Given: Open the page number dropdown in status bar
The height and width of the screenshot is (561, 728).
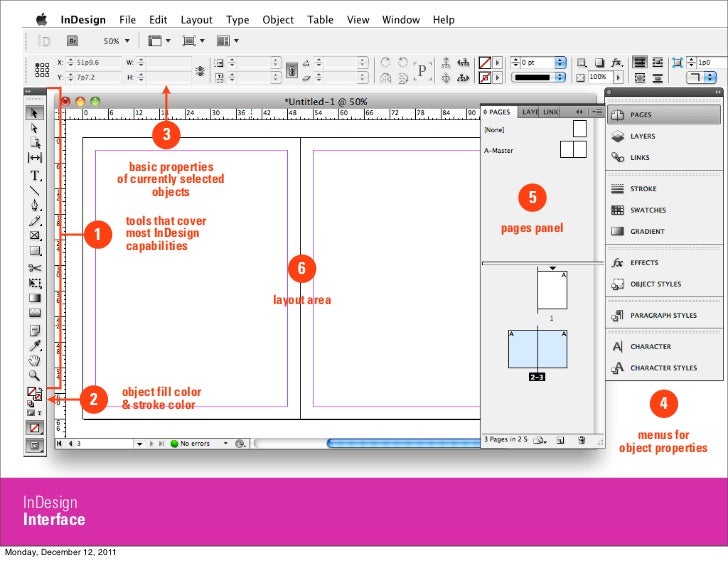Looking at the screenshot, I should pos(139,444).
